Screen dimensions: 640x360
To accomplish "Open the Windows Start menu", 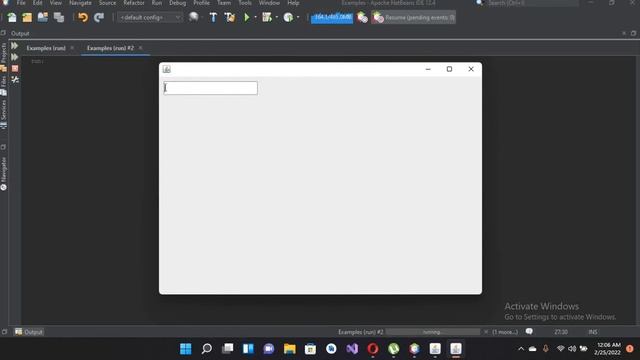I will (186, 349).
